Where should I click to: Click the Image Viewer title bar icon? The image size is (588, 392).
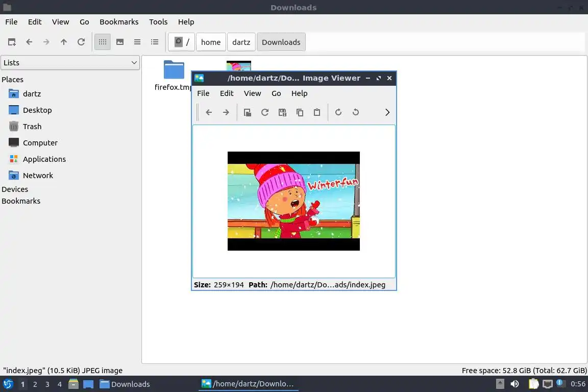[199, 78]
